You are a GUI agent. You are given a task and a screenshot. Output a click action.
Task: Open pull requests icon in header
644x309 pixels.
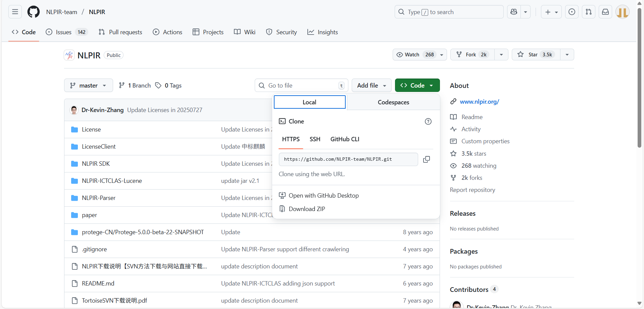pos(589,12)
